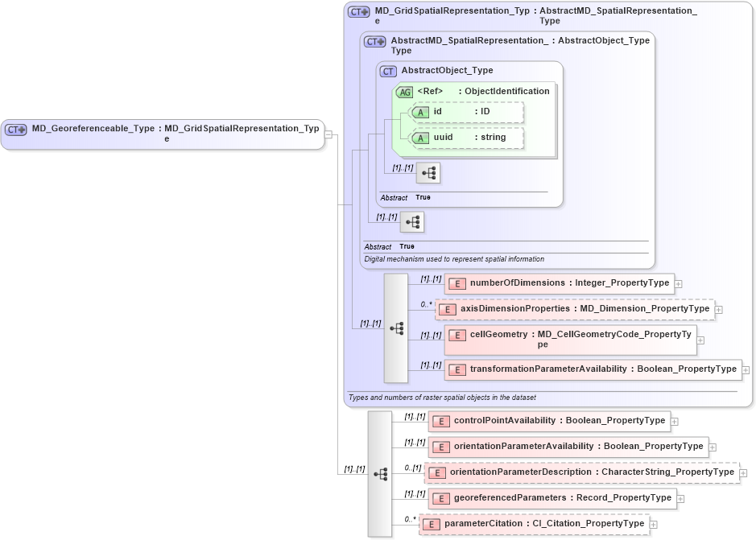Select the A icon for the id attribute
This screenshot has width=756, height=540.
coord(419,112)
